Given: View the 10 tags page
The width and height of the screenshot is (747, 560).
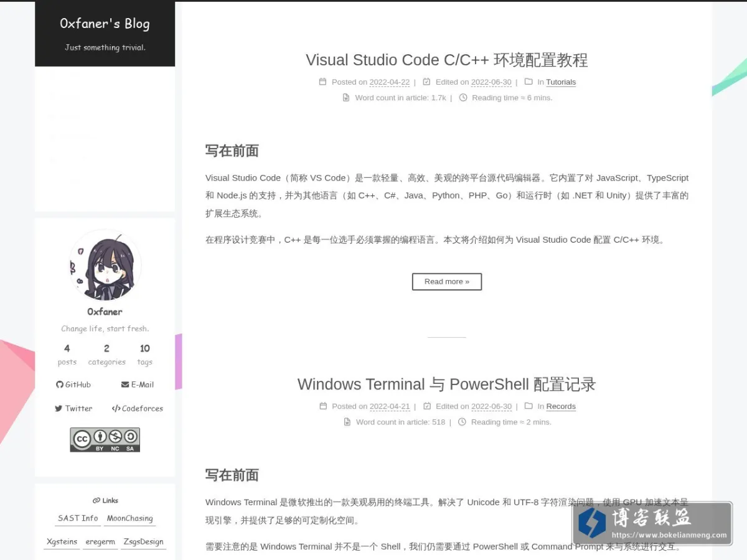Looking at the screenshot, I should 144,355.
